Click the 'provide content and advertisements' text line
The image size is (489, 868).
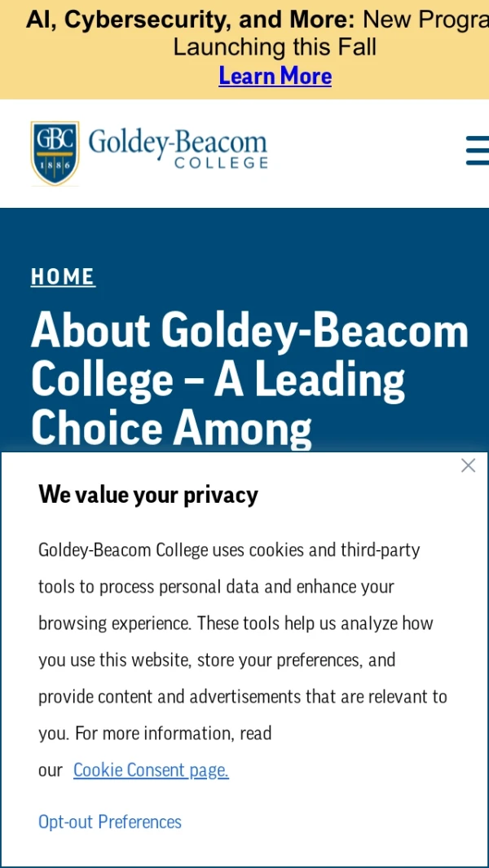(x=242, y=697)
